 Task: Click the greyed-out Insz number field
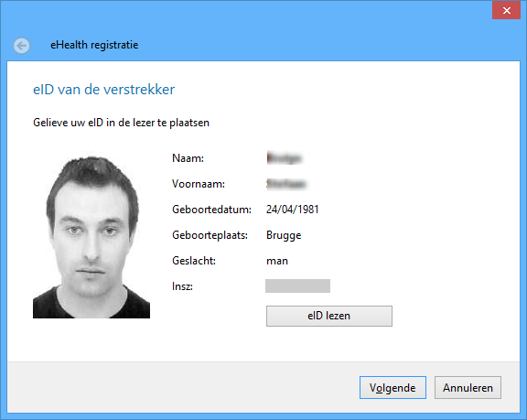[297, 285]
